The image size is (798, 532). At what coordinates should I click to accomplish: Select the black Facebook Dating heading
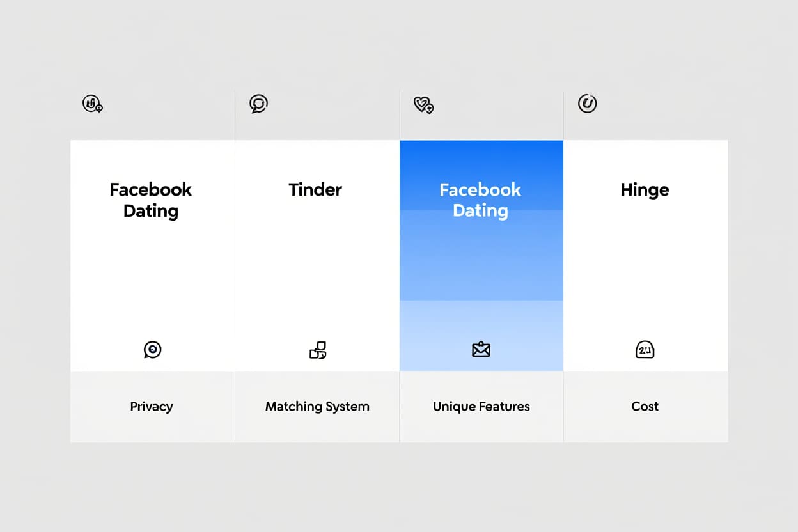(x=150, y=200)
